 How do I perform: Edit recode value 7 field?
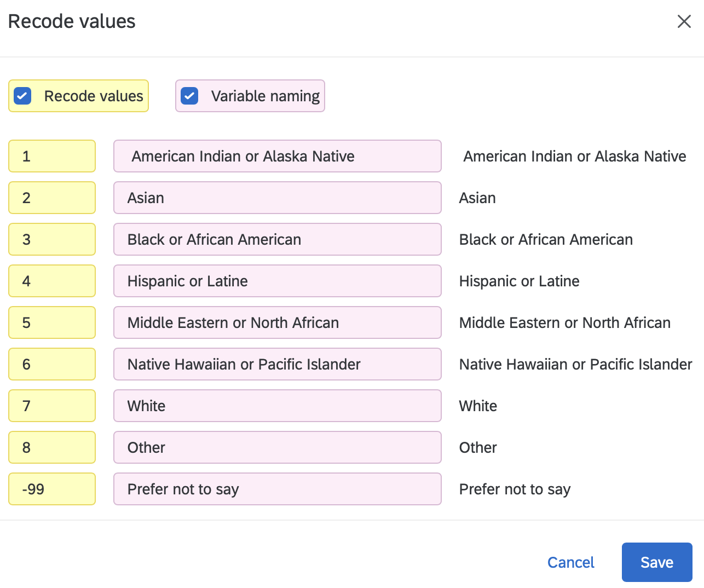pos(52,406)
